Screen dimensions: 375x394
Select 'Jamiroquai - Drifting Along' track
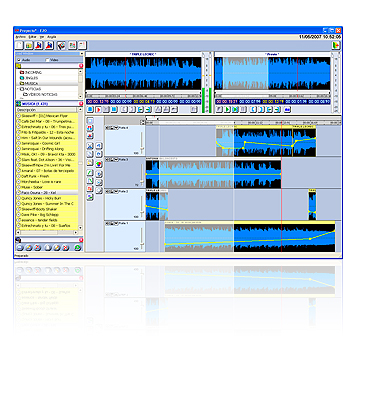(x=47, y=149)
